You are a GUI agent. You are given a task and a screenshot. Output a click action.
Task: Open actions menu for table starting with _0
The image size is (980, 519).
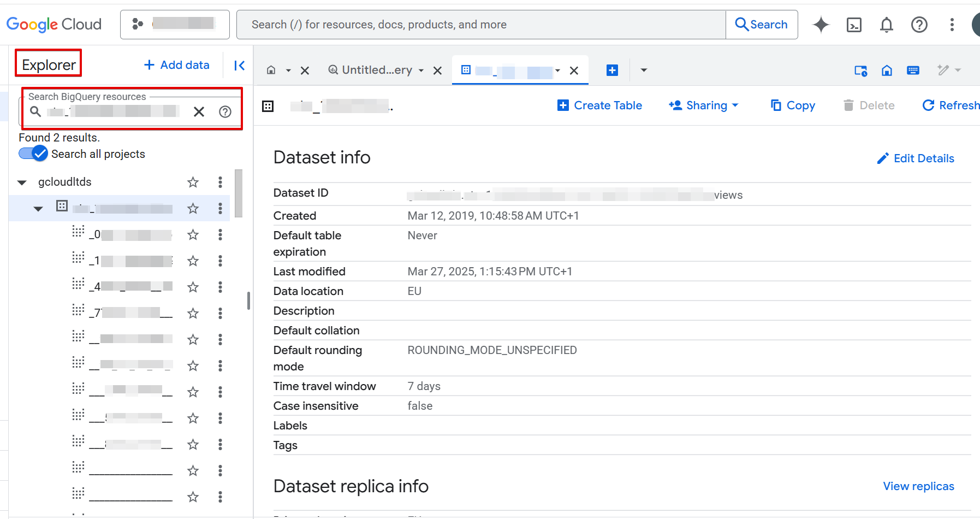point(220,235)
